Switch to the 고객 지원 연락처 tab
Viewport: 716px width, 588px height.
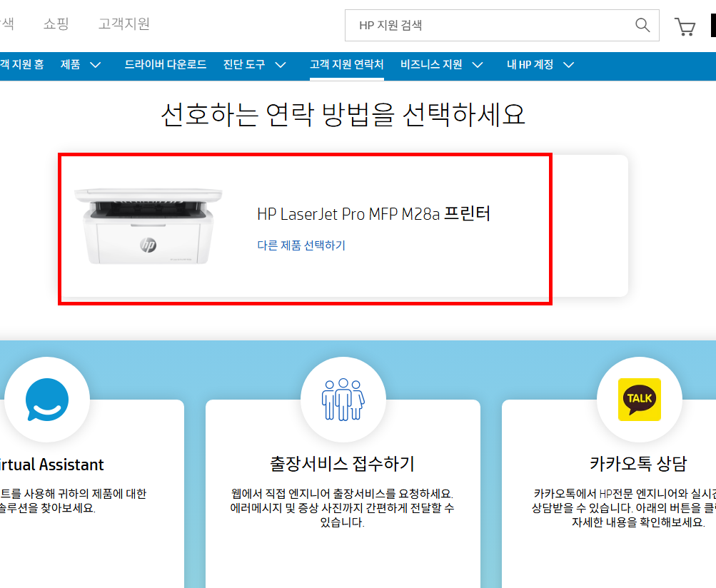click(346, 64)
